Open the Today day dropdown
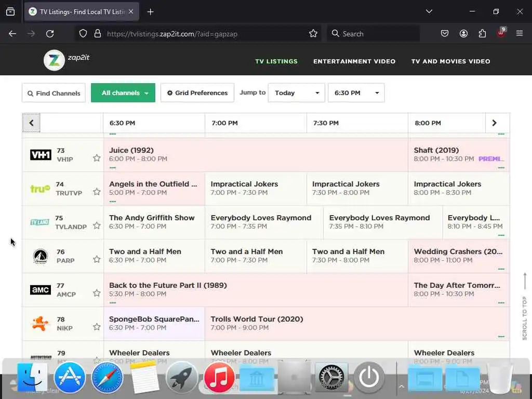532x399 pixels. (x=296, y=92)
